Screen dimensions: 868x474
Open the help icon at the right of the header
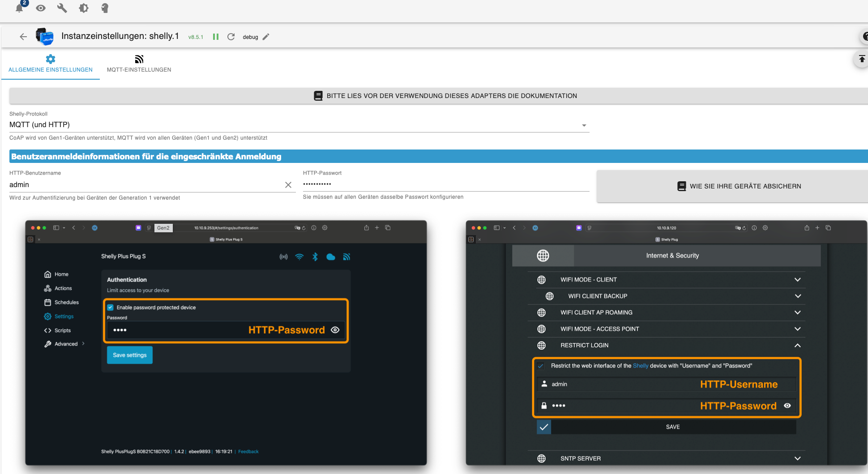[864, 37]
